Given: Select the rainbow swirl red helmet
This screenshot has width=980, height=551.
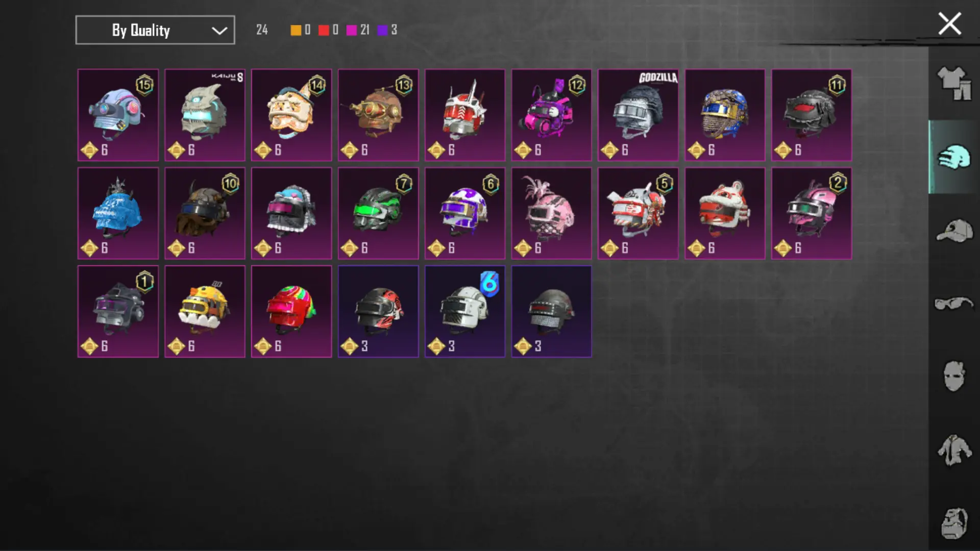Looking at the screenshot, I should [x=291, y=312].
